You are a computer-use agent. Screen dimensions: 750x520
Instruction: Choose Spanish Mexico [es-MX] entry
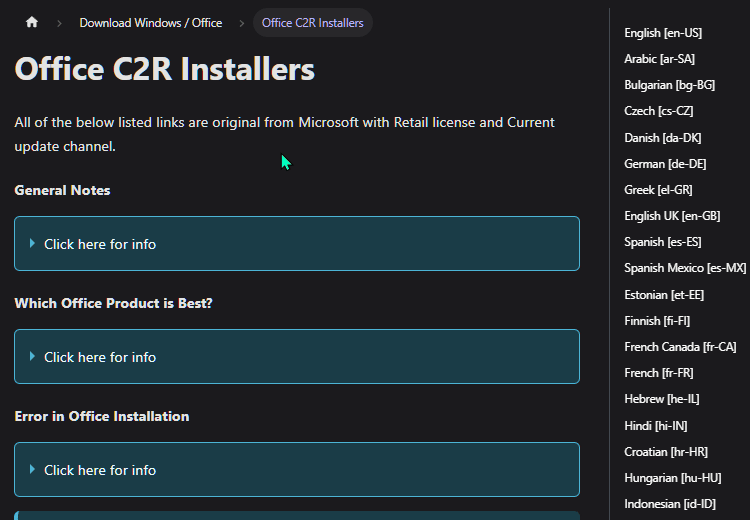tap(685, 268)
